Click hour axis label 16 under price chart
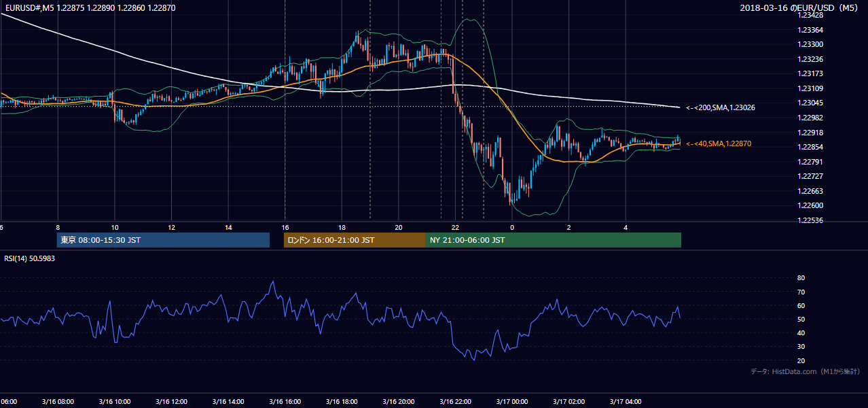 pyautogui.click(x=285, y=228)
